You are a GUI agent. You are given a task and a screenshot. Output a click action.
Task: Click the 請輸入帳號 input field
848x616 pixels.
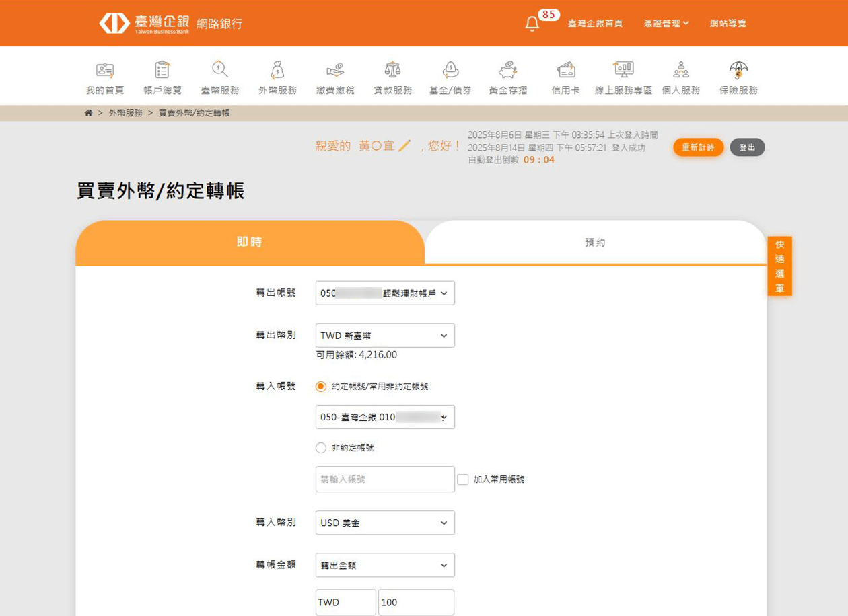click(385, 479)
